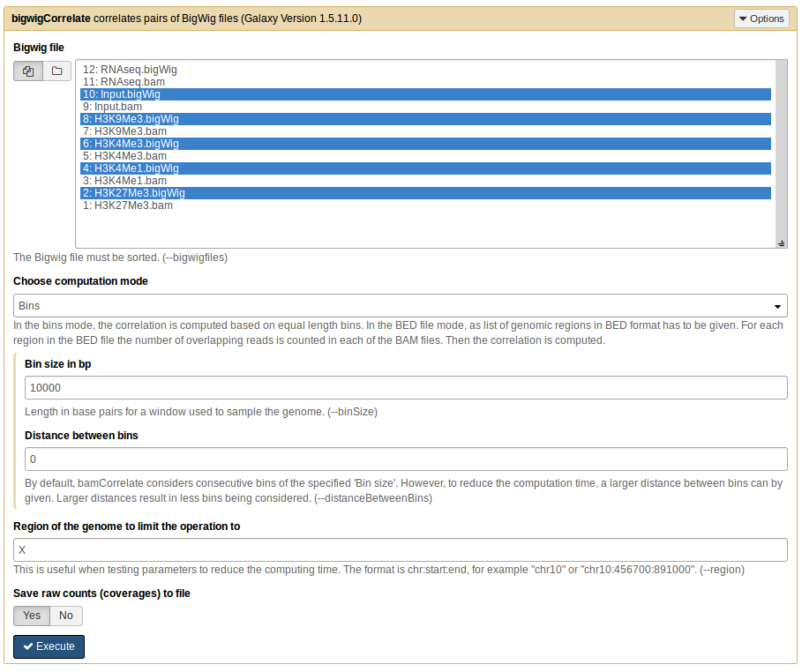Image resolution: width=802 pixels, height=672 pixels.
Task: Grab the list box resize handle
Action: (x=781, y=243)
